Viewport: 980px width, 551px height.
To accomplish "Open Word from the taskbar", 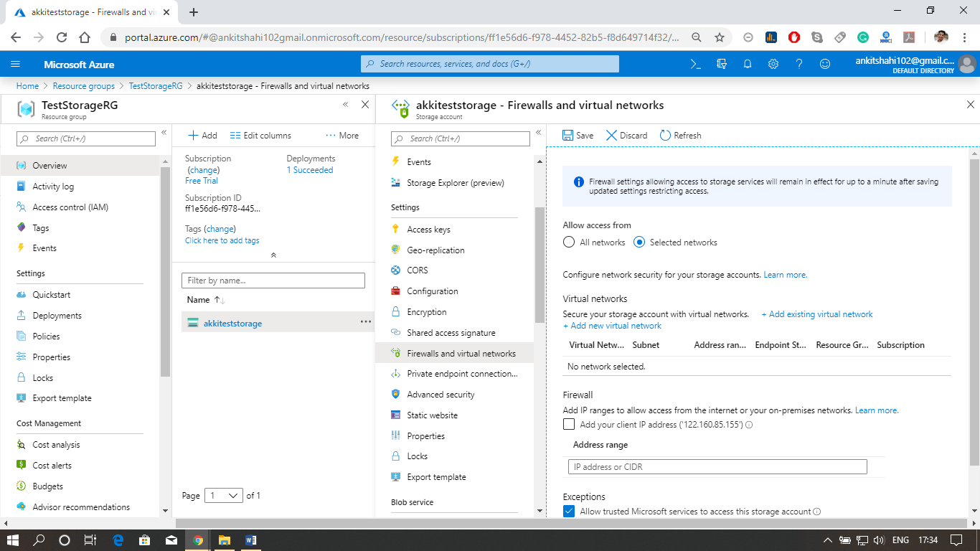I will coord(250,540).
